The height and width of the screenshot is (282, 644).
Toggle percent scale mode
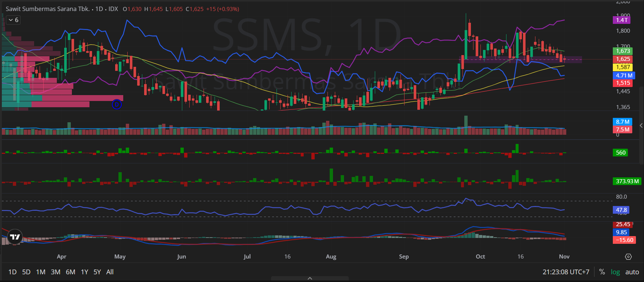pyautogui.click(x=602, y=272)
